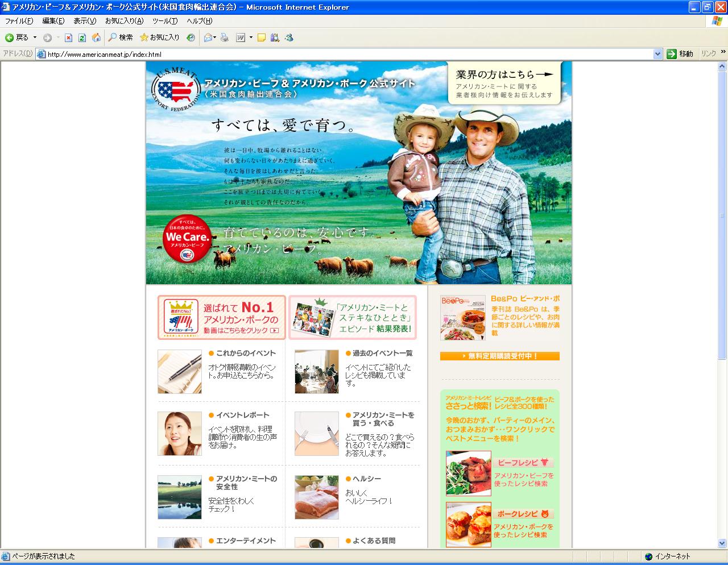Open Favorites (お気に入り) star button
This screenshot has height=565, width=728.
(x=160, y=38)
